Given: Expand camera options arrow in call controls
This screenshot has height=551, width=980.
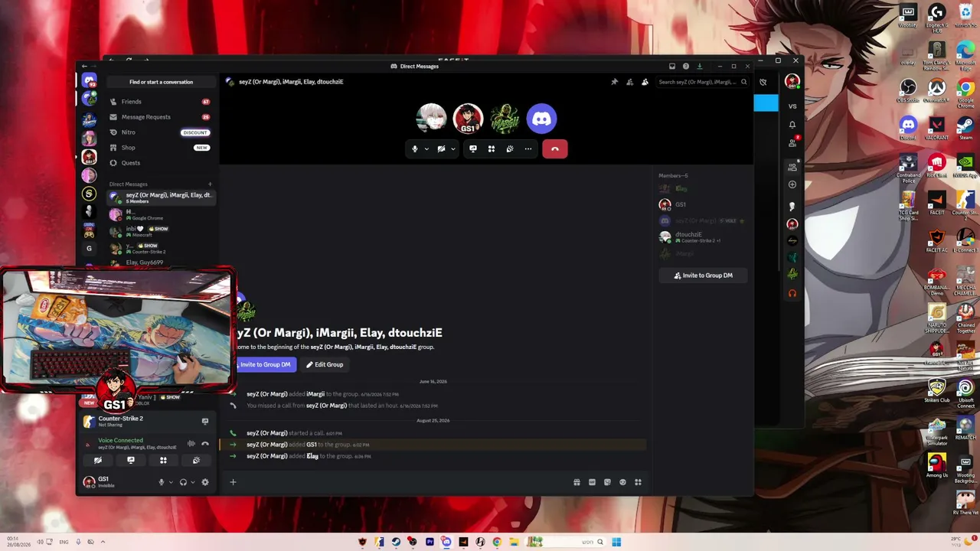Looking at the screenshot, I should coord(452,149).
